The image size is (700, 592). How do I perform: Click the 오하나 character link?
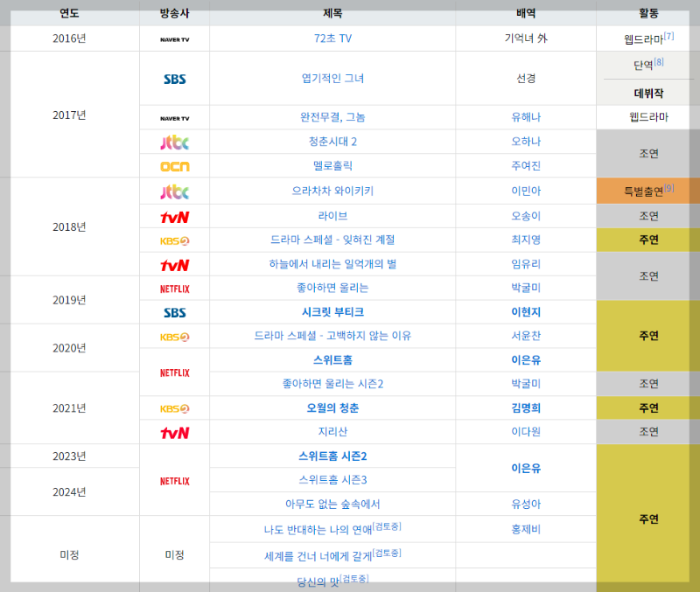coord(526,142)
